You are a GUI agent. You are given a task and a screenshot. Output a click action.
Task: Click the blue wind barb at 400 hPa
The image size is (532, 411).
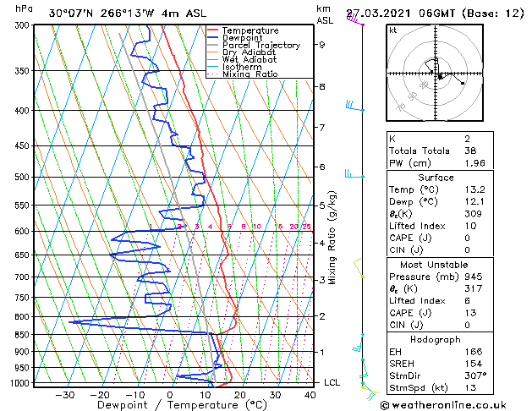(354, 106)
